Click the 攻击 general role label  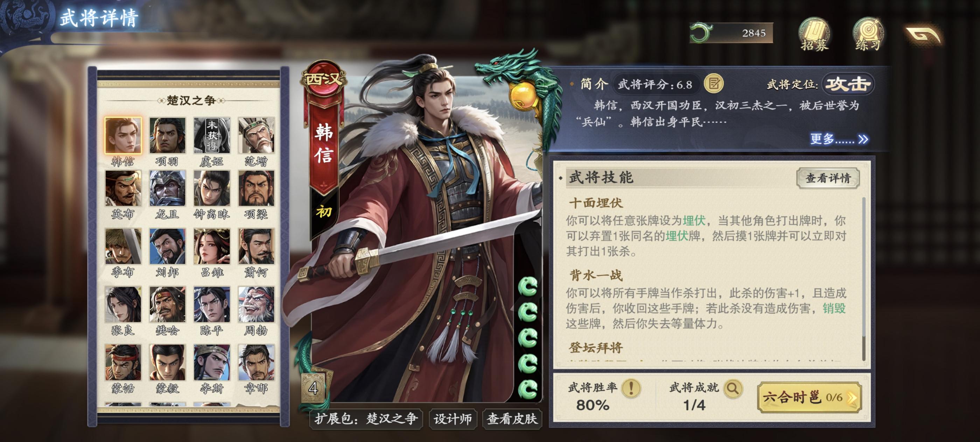pos(848,84)
